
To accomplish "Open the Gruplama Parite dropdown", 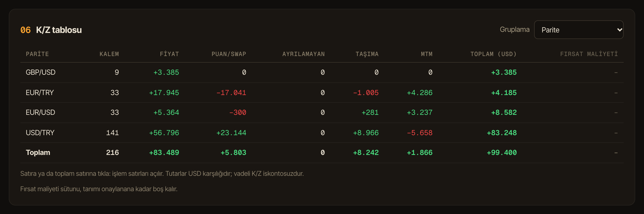I will click(x=579, y=30).
